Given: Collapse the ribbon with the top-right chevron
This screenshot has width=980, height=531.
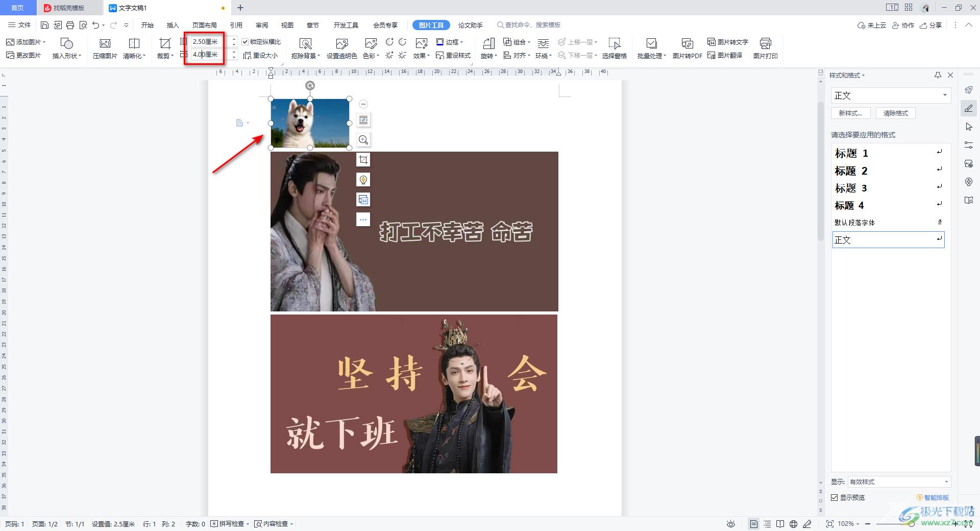Looking at the screenshot, I should click(x=968, y=25).
